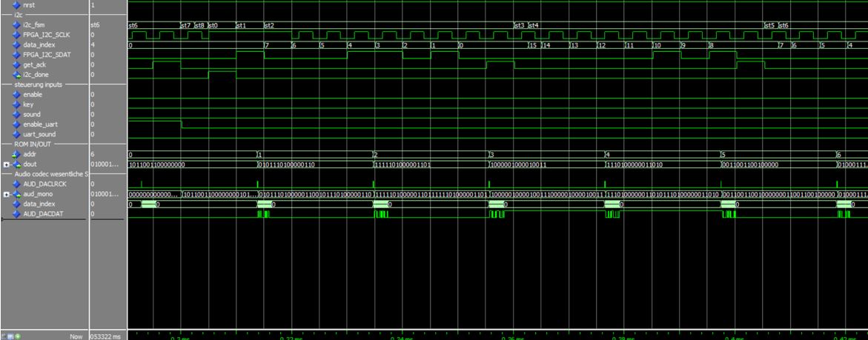
Task: Click the dout waveform value '0011001100100000'
Action: coord(750,164)
